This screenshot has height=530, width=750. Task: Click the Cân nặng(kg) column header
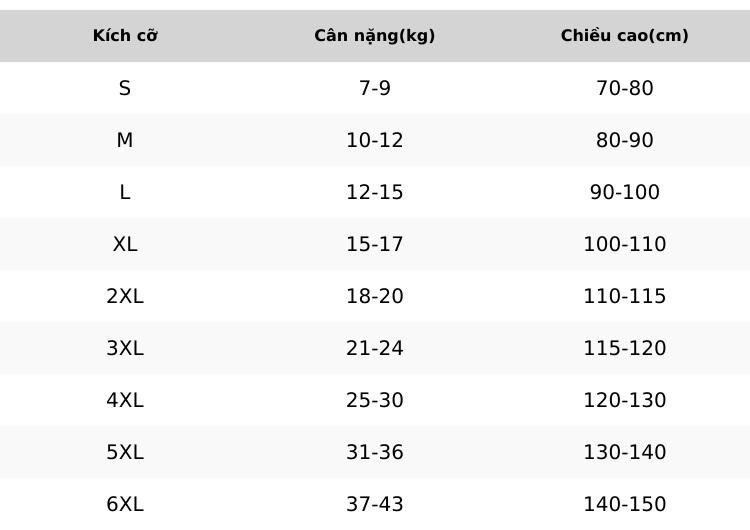[x=375, y=36]
